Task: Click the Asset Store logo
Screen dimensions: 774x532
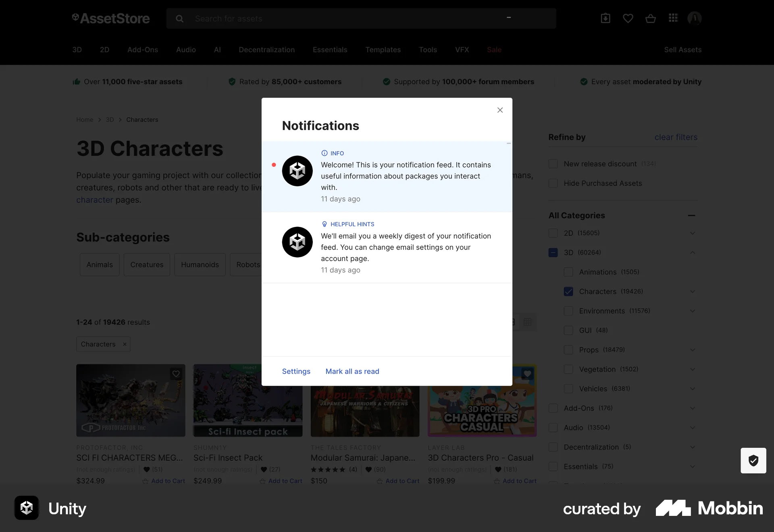Action: (111, 18)
